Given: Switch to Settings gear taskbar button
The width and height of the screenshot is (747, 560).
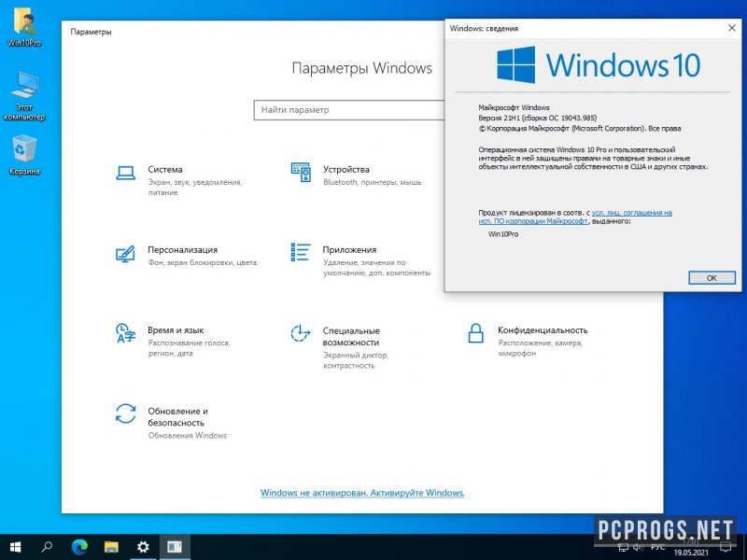Looking at the screenshot, I should point(143,547).
